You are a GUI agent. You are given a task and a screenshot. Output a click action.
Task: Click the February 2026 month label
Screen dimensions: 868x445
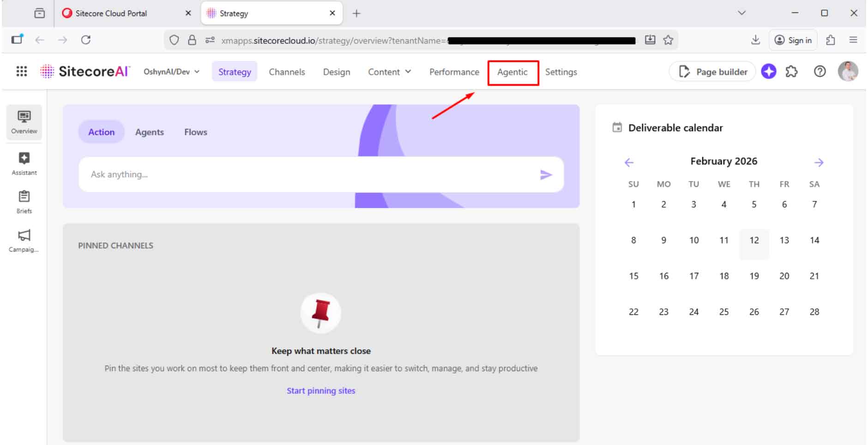tap(723, 162)
